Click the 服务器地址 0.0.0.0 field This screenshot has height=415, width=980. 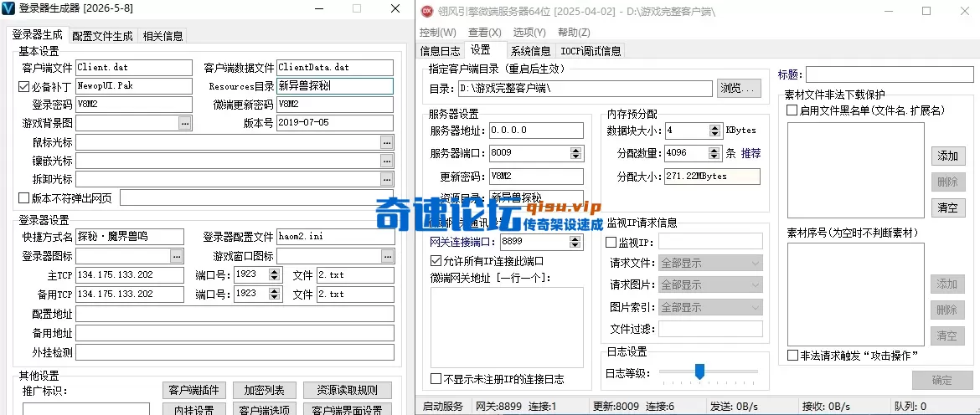pyautogui.click(x=536, y=131)
